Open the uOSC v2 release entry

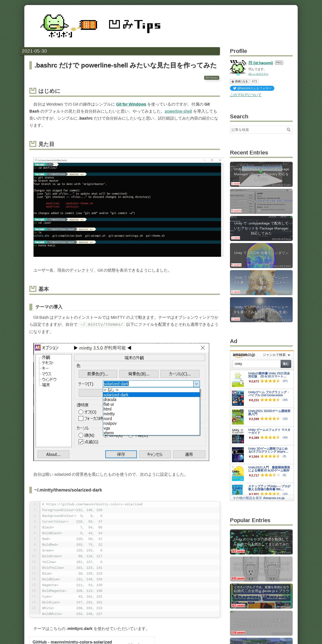[261, 201]
